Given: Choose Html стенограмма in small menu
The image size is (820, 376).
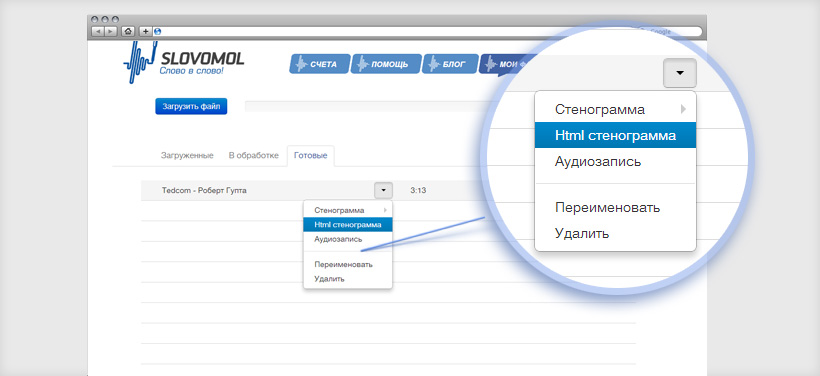Looking at the screenshot, I should 347,224.
